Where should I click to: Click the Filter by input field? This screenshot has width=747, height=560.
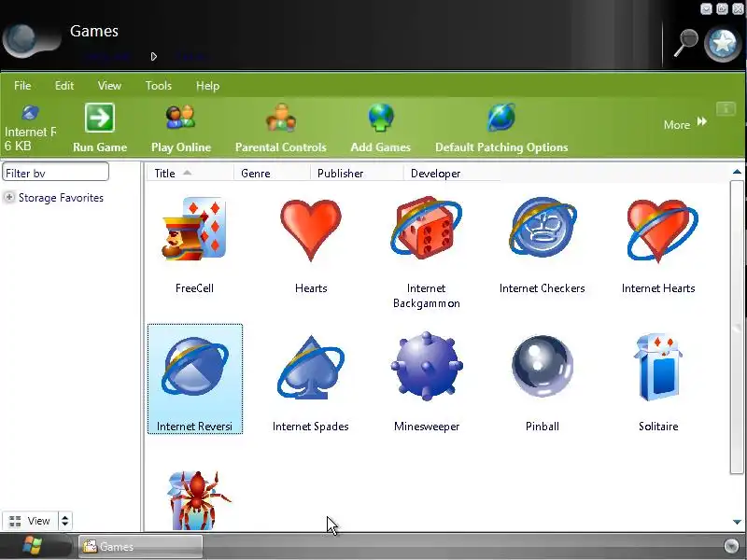pyautogui.click(x=56, y=173)
